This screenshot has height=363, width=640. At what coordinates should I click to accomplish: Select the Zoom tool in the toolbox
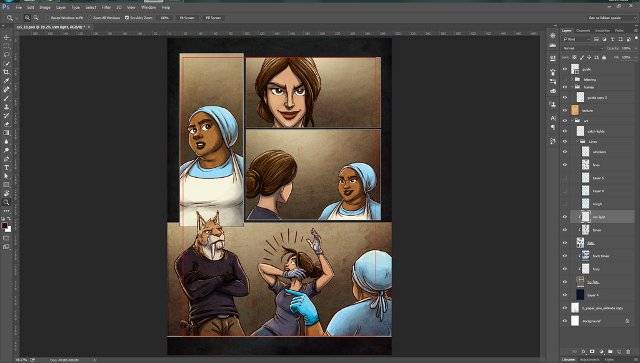point(6,202)
